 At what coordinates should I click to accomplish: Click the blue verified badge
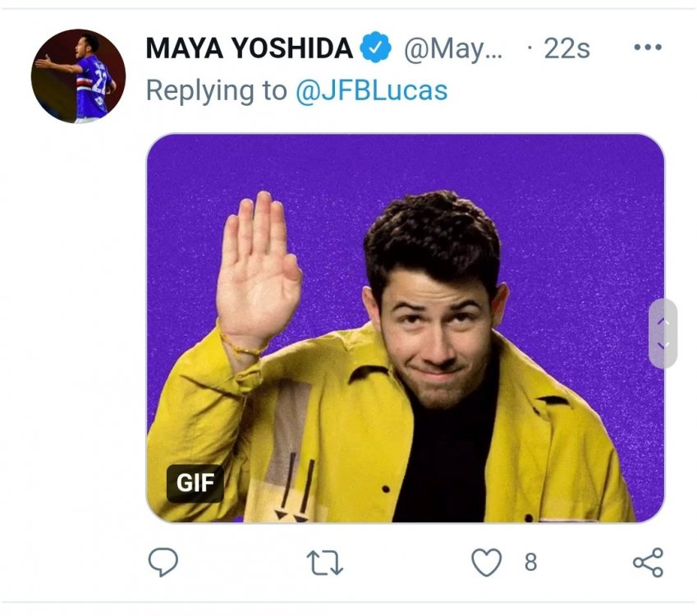click(376, 49)
